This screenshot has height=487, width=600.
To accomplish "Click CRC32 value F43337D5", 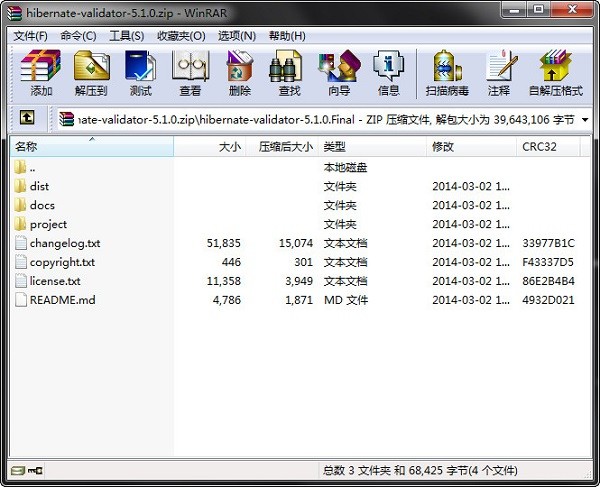I will click(548, 262).
